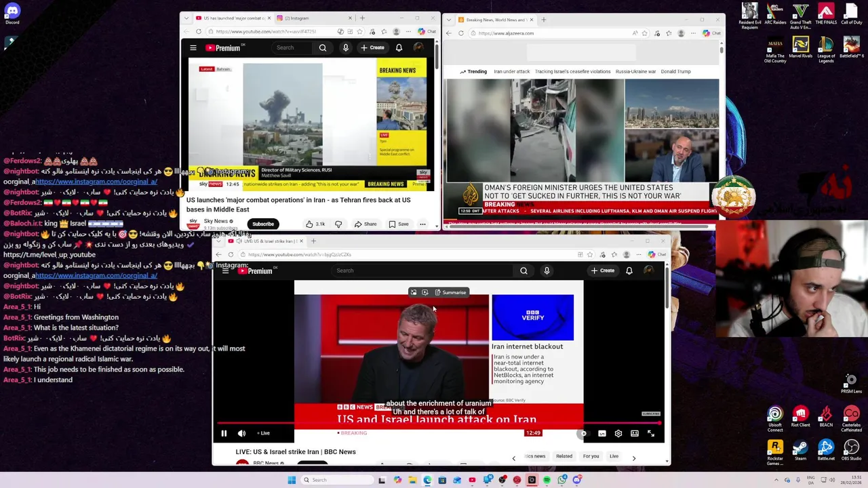This screenshot has width=868, height=488.
Task: Switch BBC player to theater mode
Action: pos(635,433)
